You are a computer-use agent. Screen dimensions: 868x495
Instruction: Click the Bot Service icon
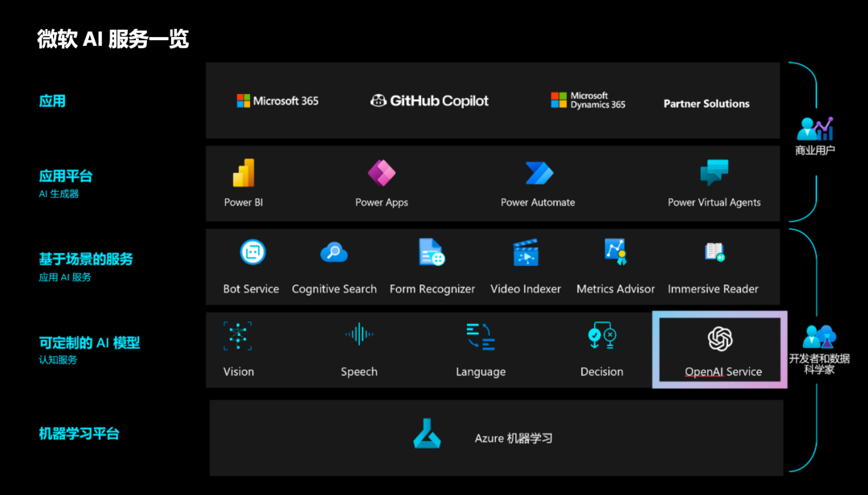(252, 252)
